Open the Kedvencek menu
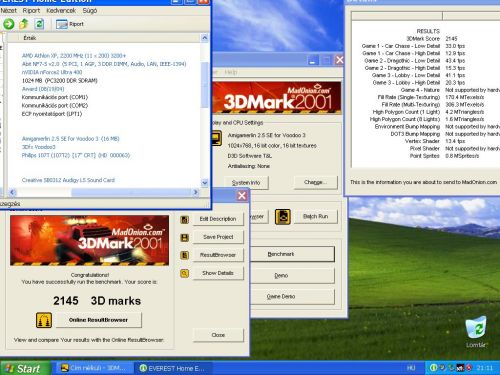Screen dimensions: 500x375 61,11
